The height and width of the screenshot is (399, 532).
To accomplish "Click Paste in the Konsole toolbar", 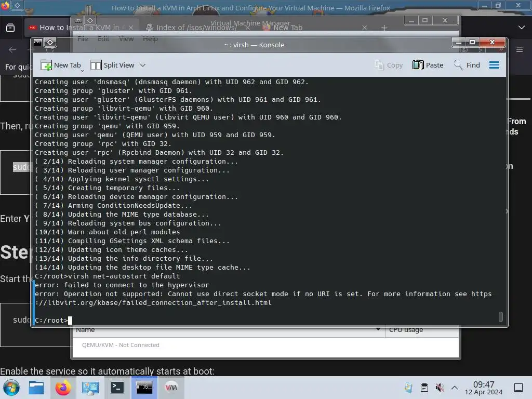I will click(428, 65).
